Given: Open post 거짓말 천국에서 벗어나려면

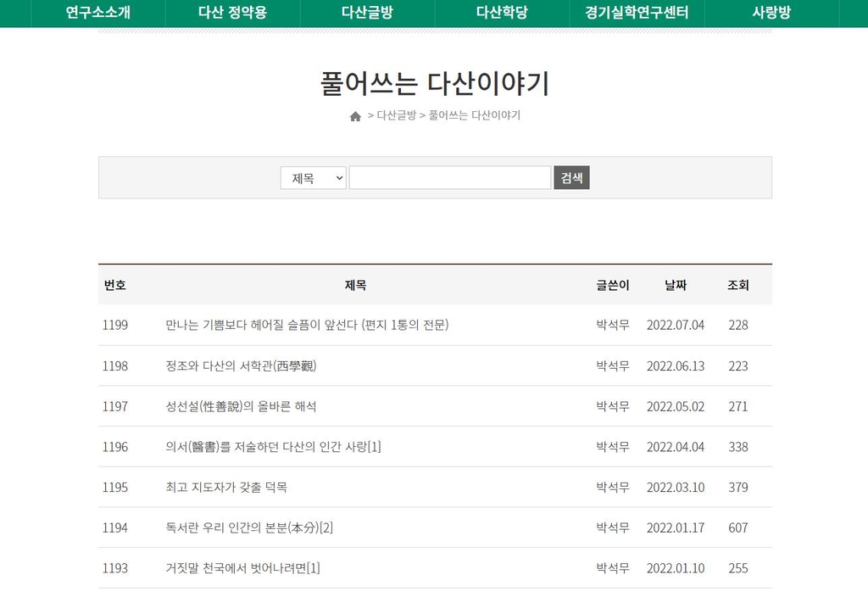Looking at the screenshot, I should [242, 568].
